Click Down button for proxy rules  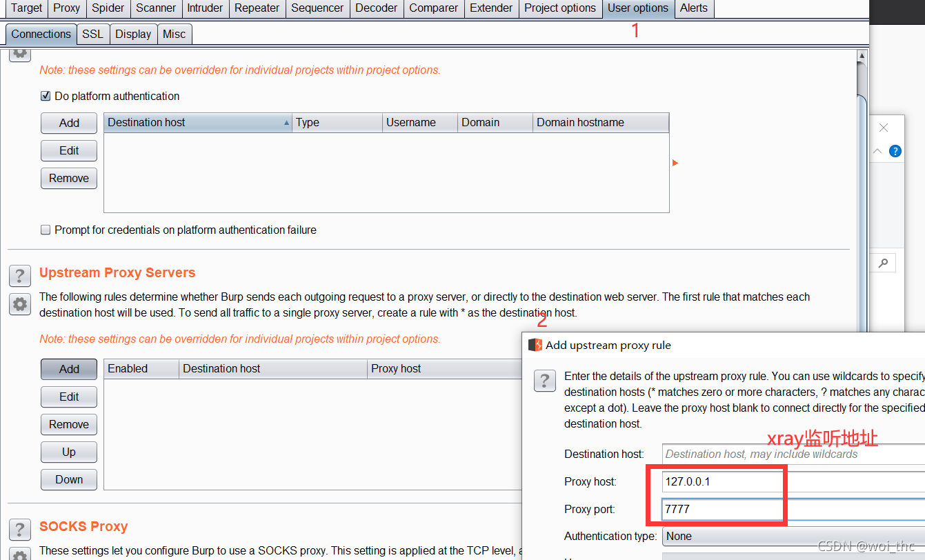(69, 479)
